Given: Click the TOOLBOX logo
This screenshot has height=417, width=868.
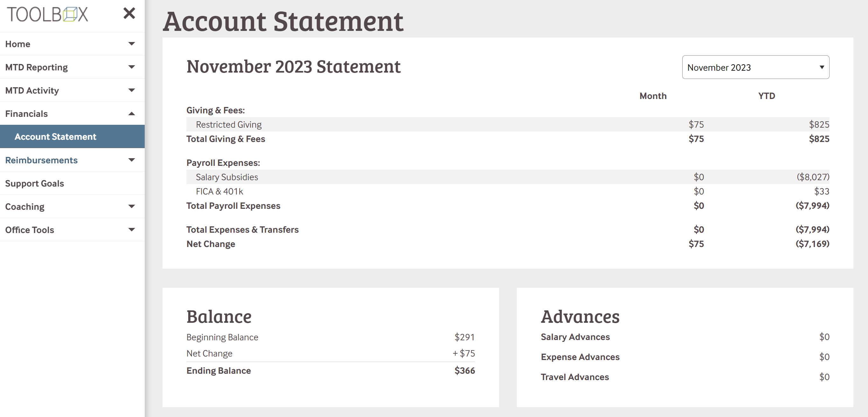Looking at the screenshot, I should 47,15.
